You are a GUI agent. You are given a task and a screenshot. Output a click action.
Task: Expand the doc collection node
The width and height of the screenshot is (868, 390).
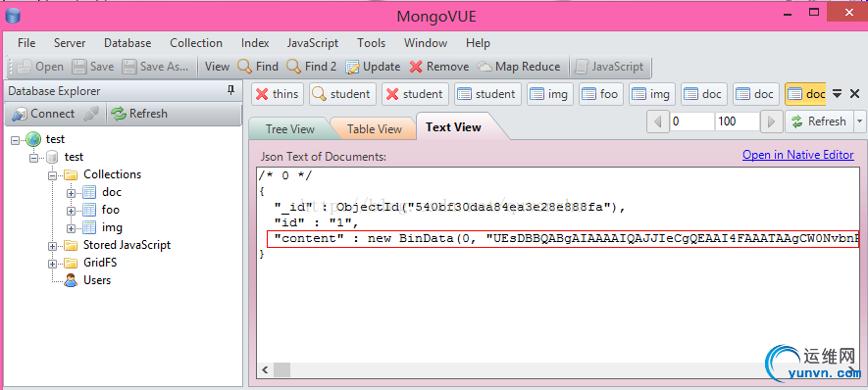coord(71,193)
